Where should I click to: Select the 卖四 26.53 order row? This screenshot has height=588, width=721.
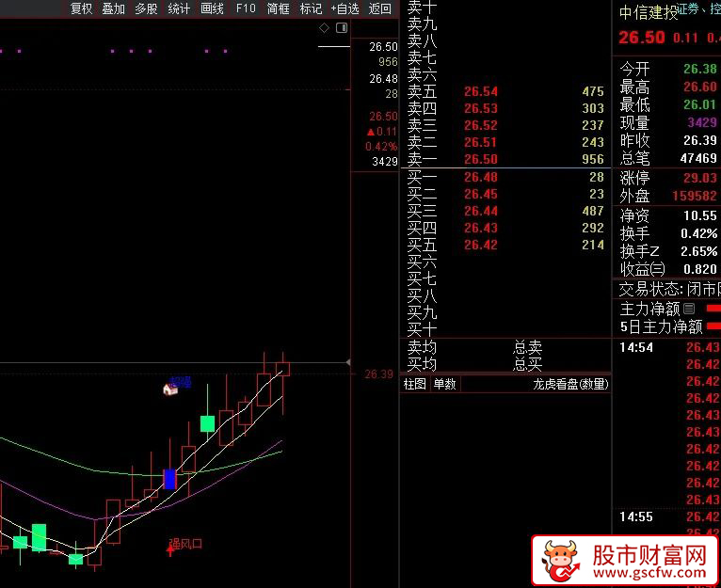pyautogui.click(x=505, y=108)
